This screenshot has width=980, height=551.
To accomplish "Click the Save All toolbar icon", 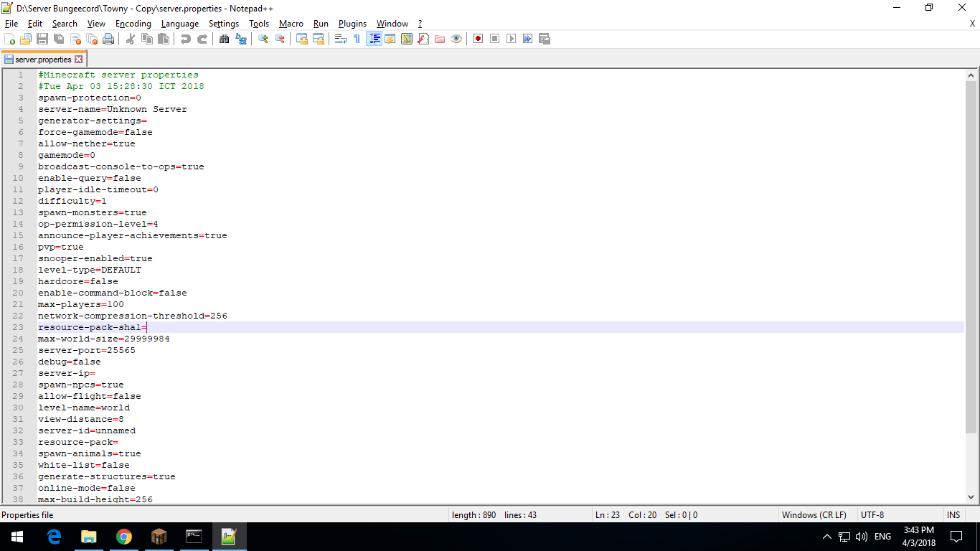I will [59, 39].
